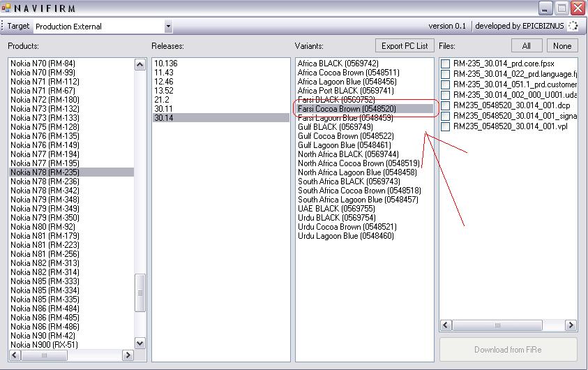Image resolution: width=588 pixels, height=370 pixels.
Task: Click Products vertical scrollbar thumb
Action: [140, 293]
